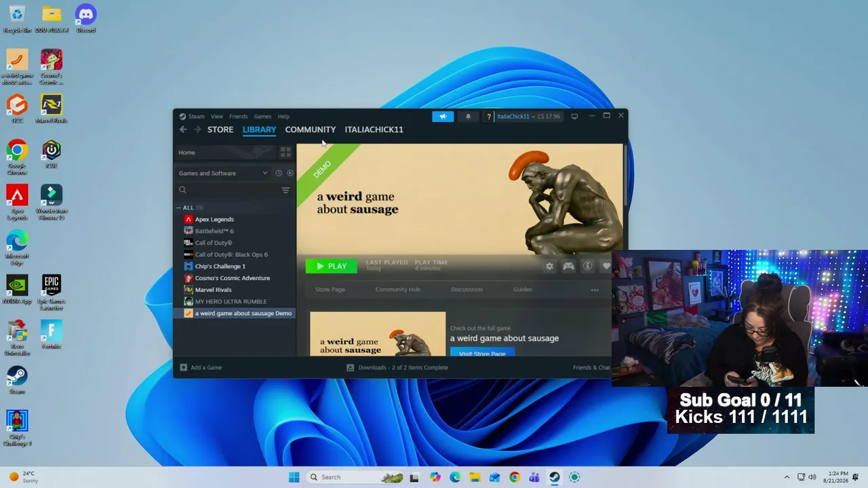Image resolution: width=868 pixels, height=488 pixels.
Task: Open Discord desktop shortcut
Action: click(x=85, y=18)
